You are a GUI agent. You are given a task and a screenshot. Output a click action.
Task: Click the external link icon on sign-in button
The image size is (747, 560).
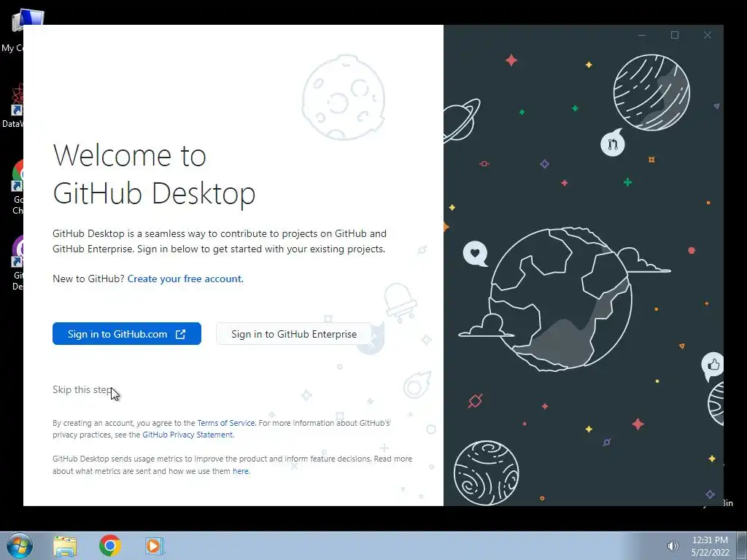181,334
